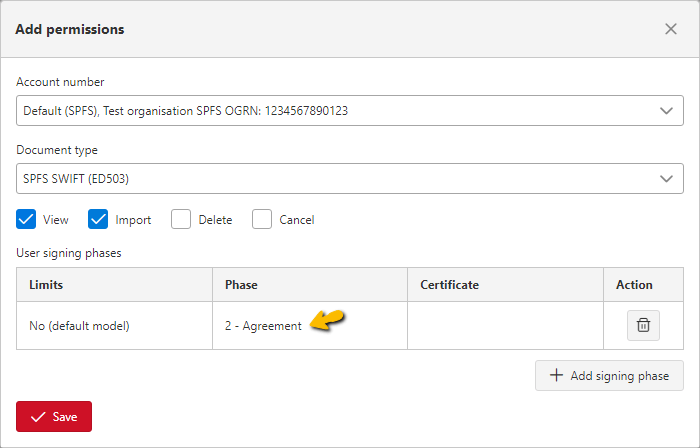Open the Default (SPFS) account selector
Screen dimensions: 700x448
coord(350,110)
